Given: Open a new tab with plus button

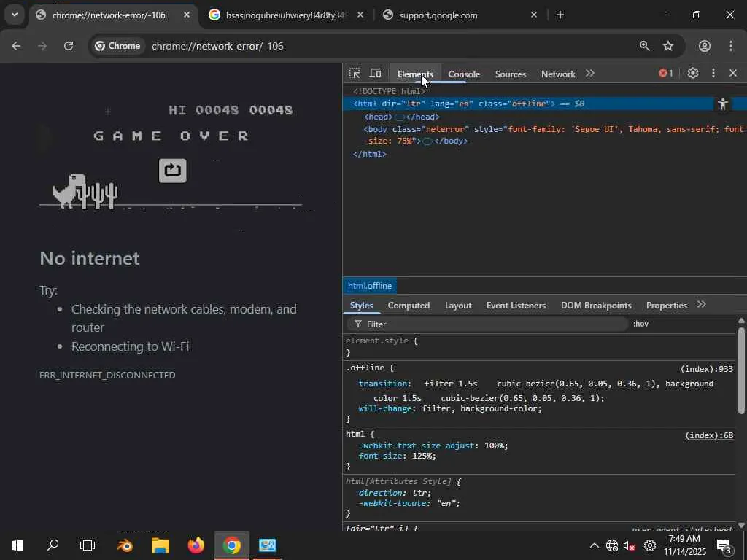Looking at the screenshot, I should coord(560,15).
